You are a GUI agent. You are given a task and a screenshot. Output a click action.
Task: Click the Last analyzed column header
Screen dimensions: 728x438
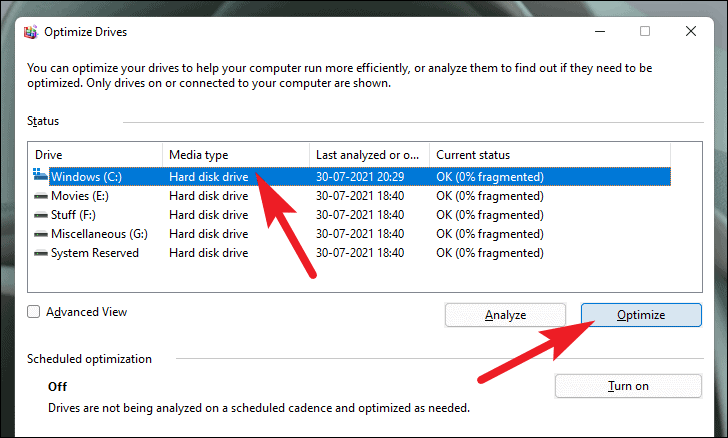369,155
